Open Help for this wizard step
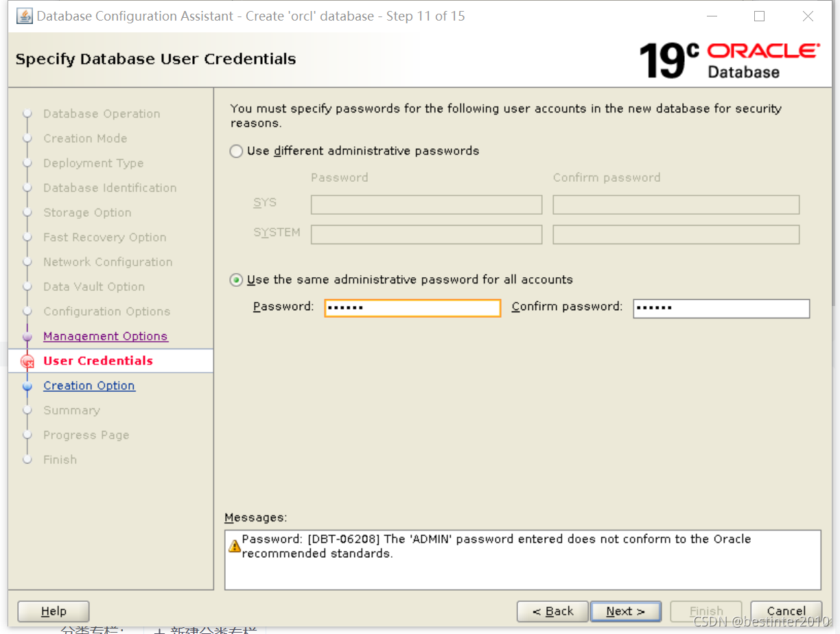Viewport: 840px width, 634px height. pos(54,611)
